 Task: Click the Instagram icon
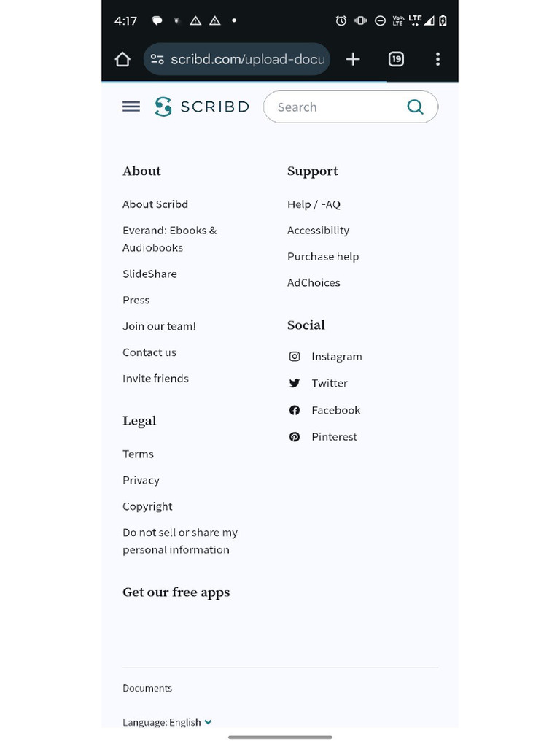295,357
